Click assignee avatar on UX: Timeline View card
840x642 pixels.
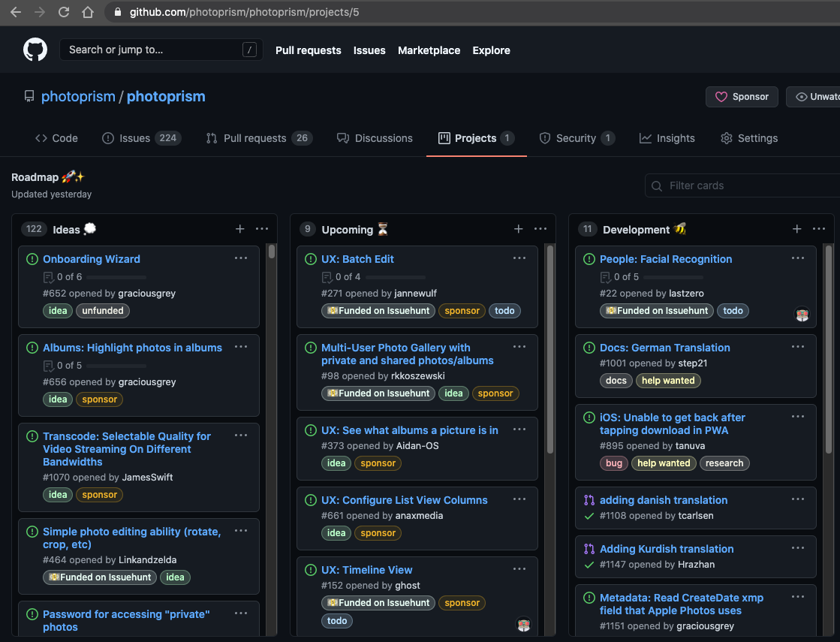coord(523,624)
